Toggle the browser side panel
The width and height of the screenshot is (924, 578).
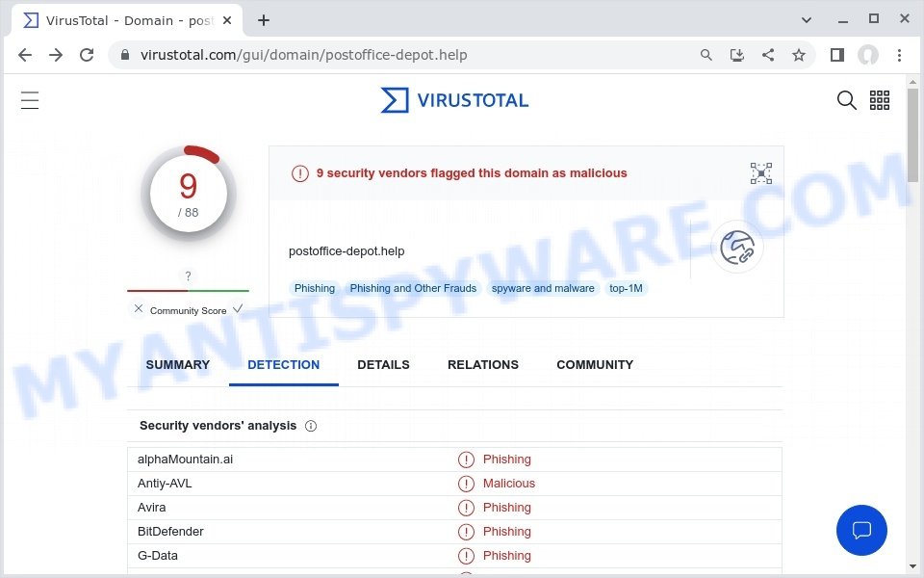point(836,55)
